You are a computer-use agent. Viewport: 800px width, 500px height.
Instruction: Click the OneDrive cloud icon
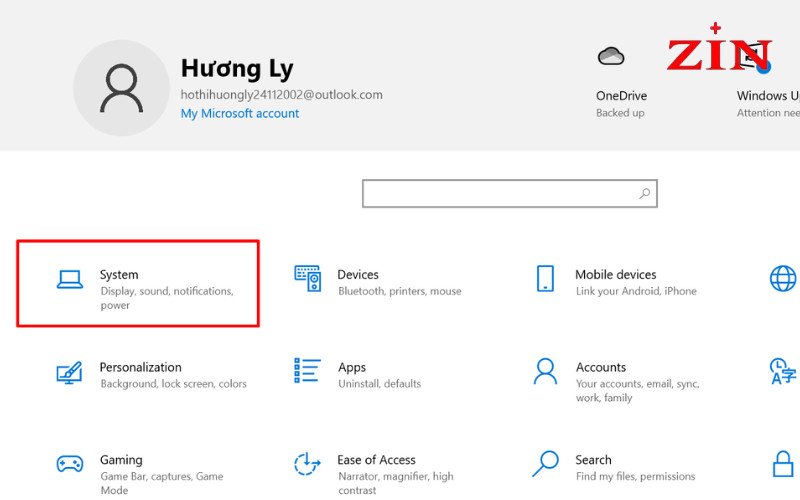(x=611, y=56)
